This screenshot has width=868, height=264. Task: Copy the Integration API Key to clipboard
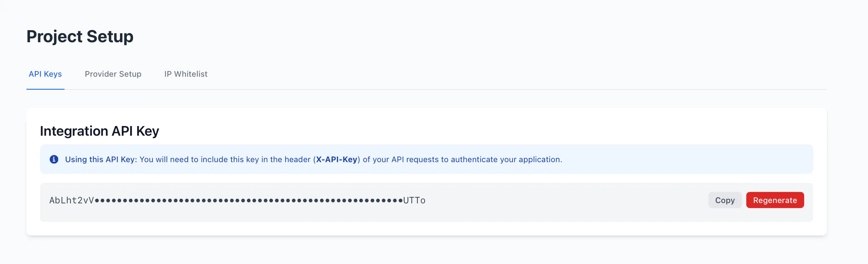[x=725, y=200]
